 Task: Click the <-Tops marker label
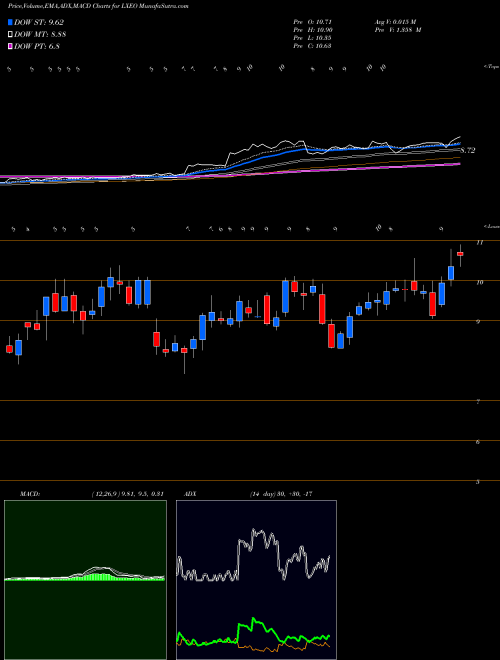click(x=492, y=67)
